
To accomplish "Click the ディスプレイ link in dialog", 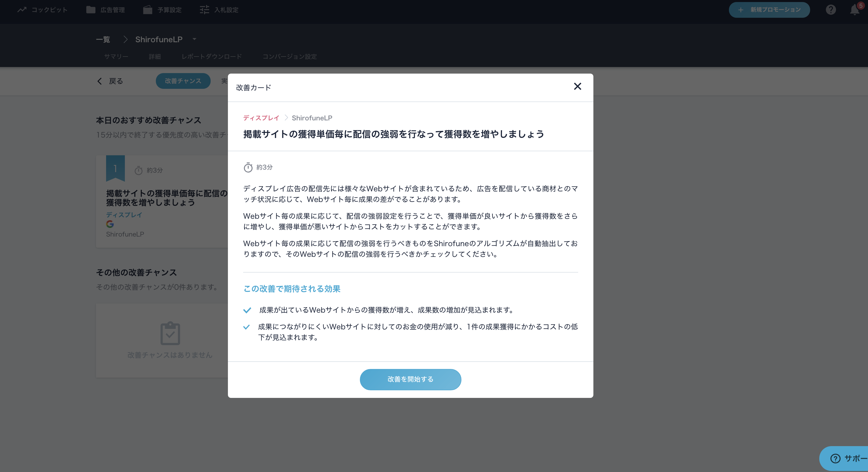I will [261, 118].
